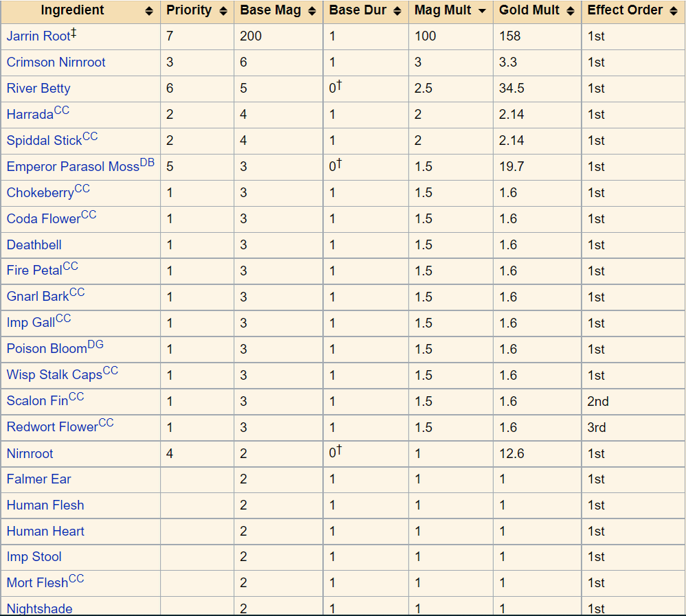Go to the Human Flesh page

point(45,505)
